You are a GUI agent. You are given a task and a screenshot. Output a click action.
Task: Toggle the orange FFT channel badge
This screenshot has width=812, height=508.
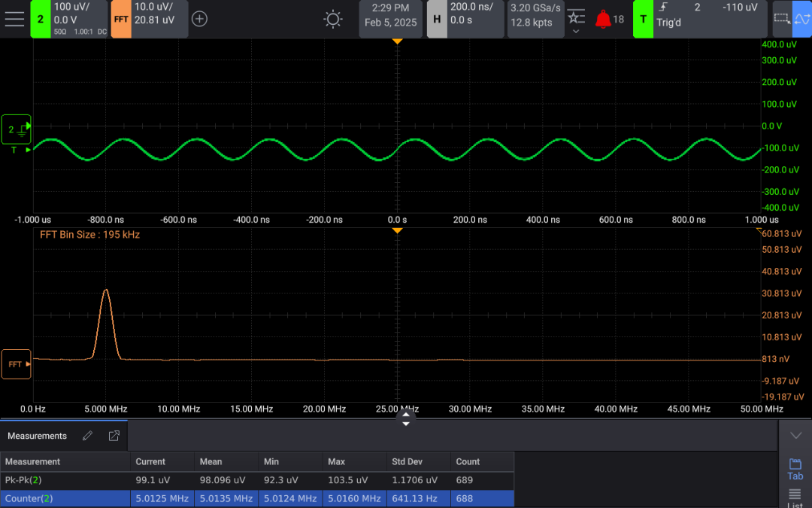pos(120,19)
